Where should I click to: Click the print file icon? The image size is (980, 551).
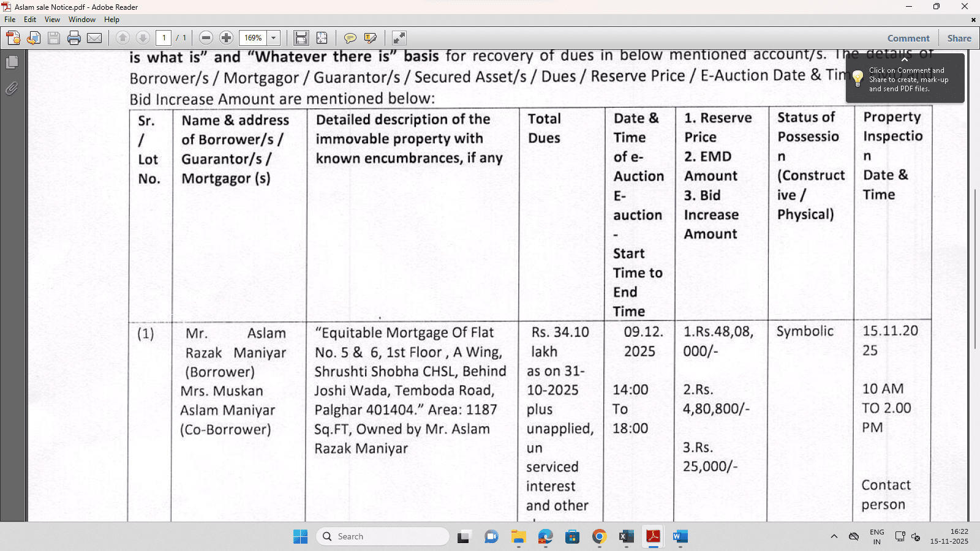[74, 38]
